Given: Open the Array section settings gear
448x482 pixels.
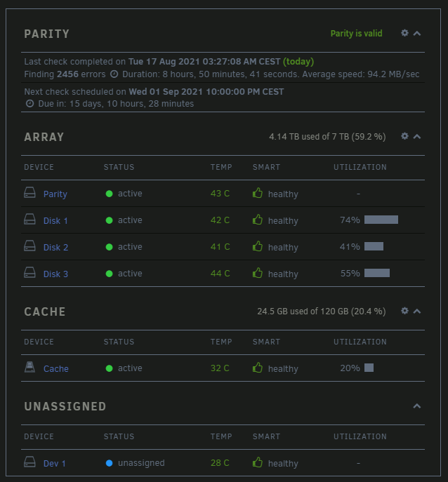Looking at the screenshot, I should (x=404, y=136).
